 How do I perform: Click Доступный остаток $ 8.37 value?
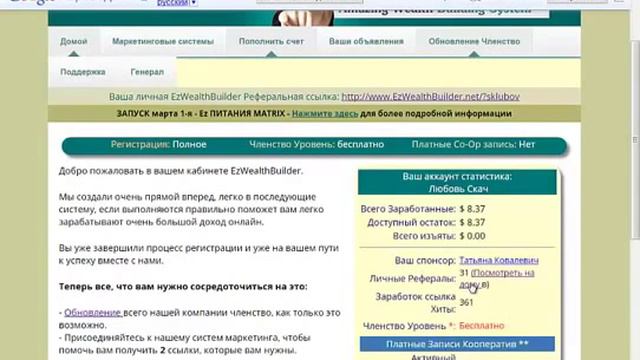point(472,222)
